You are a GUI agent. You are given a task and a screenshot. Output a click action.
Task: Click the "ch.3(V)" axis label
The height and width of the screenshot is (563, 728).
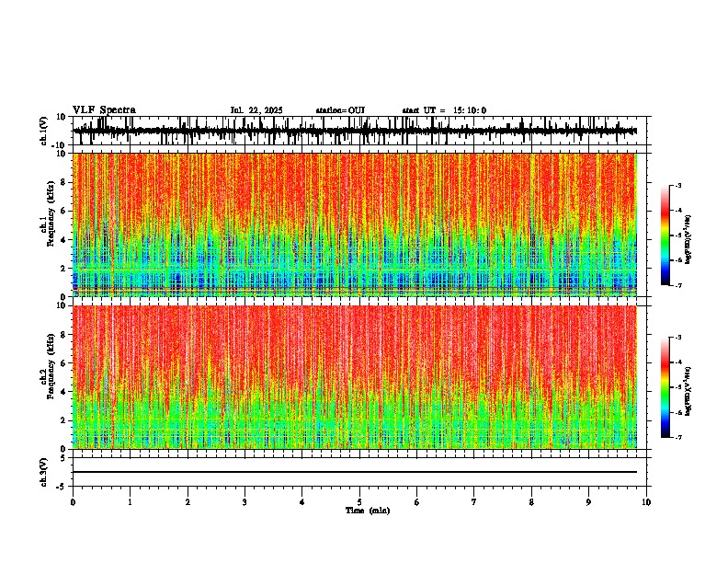click(44, 472)
